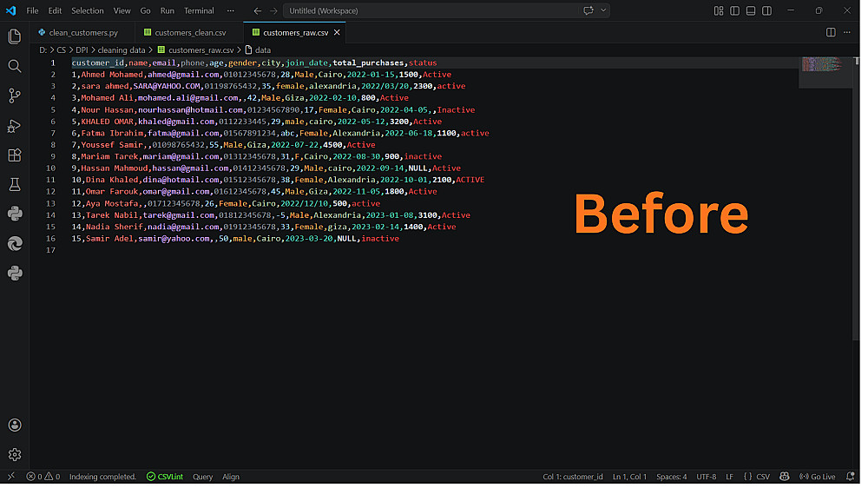Viewport: 868px width, 488px height.
Task: Open the Edit menu
Action: tap(56, 10)
